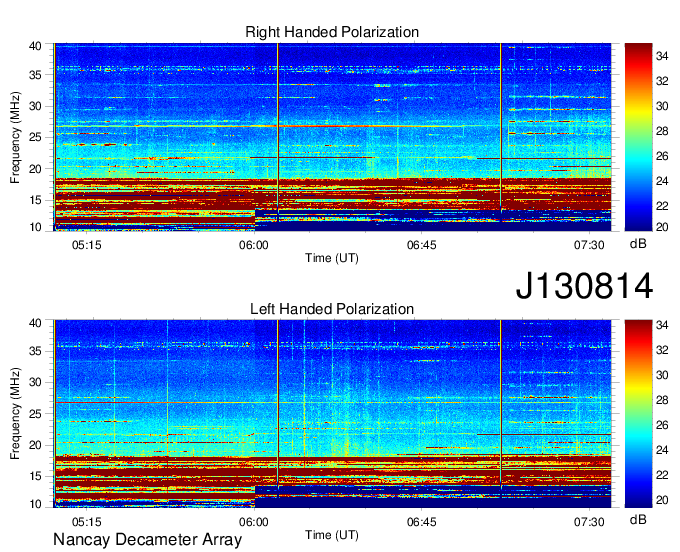
Task: Click the 40 frequency tick of Right Handed plot
Action: pyautogui.click(x=35, y=46)
